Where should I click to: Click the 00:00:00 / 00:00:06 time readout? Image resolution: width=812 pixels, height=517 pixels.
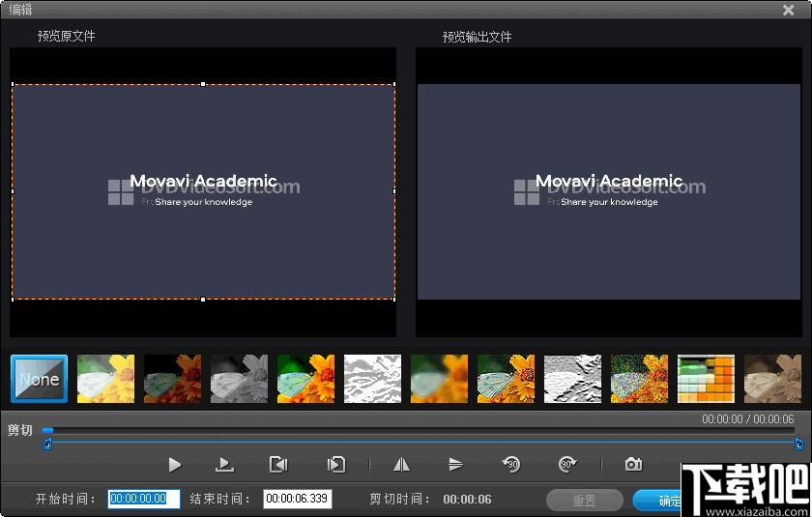tap(748, 419)
